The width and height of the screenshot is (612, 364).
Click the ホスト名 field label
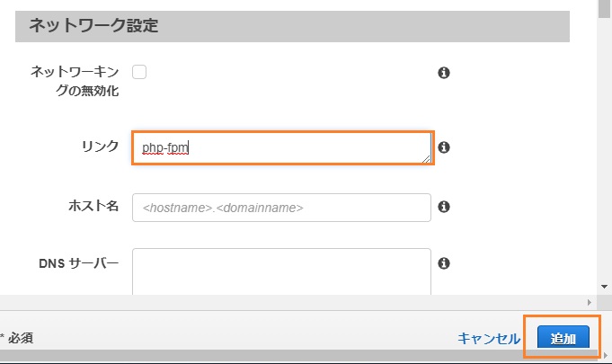93,206
